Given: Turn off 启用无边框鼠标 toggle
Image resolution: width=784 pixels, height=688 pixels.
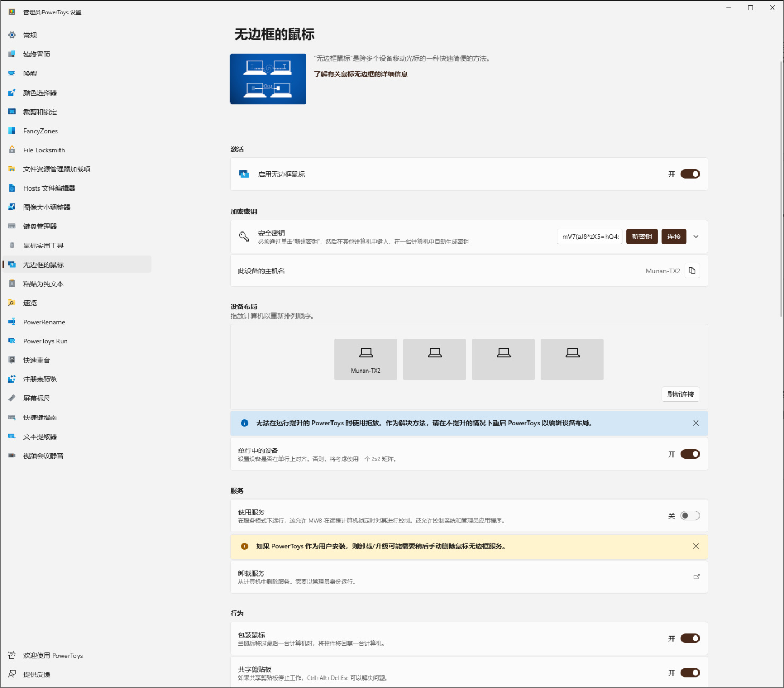Looking at the screenshot, I should pyautogui.click(x=690, y=174).
